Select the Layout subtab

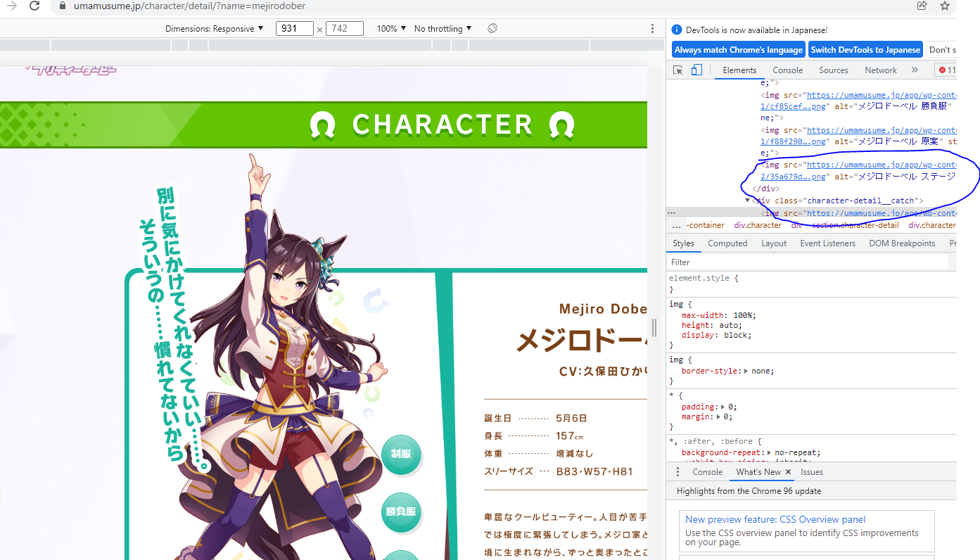[x=774, y=243]
